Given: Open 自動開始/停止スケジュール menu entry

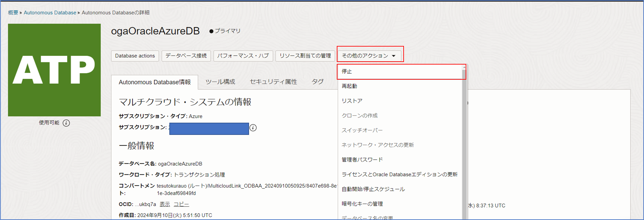Looking at the screenshot, I should pos(400,189).
